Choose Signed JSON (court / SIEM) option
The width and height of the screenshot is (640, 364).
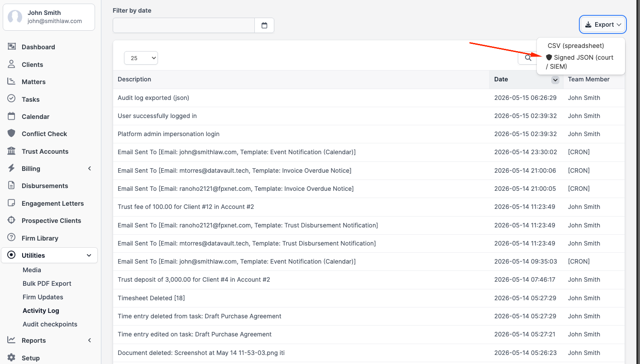pos(580,62)
